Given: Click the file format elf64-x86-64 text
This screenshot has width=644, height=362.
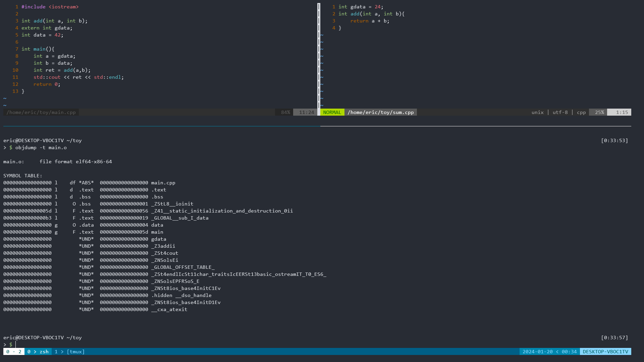Looking at the screenshot, I should (x=76, y=162).
